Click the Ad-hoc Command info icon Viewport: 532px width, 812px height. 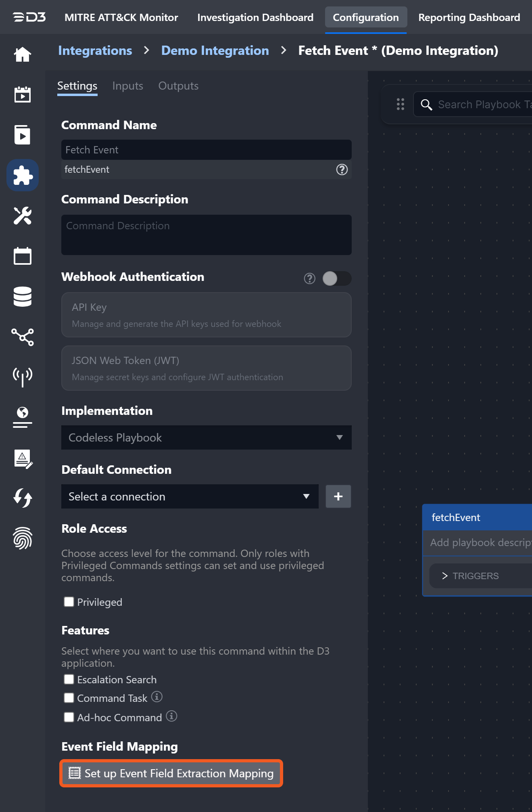point(172,716)
